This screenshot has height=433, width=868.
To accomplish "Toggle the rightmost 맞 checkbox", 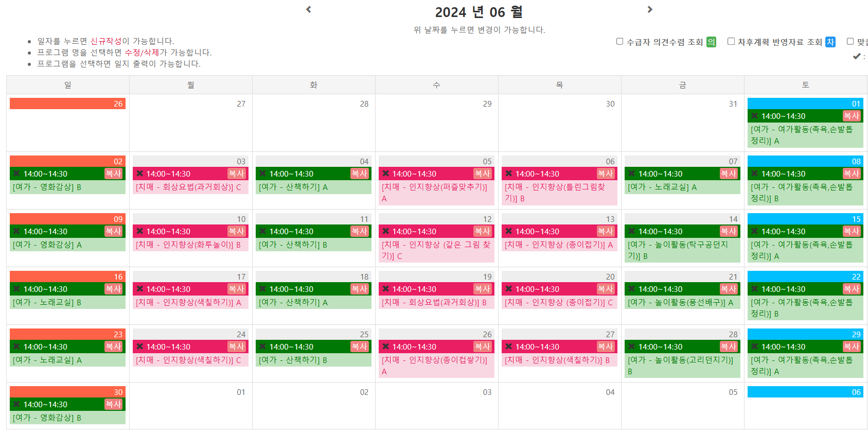I will [850, 41].
